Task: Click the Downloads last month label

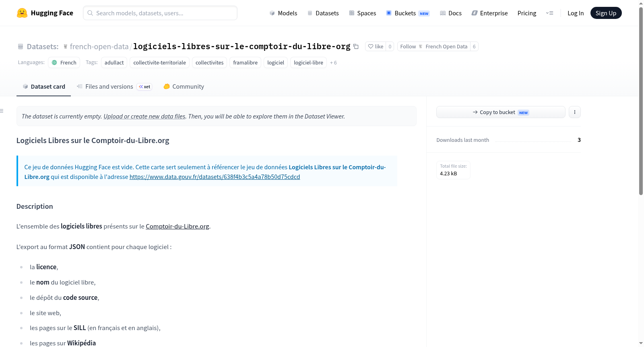Action: pos(462,140)
